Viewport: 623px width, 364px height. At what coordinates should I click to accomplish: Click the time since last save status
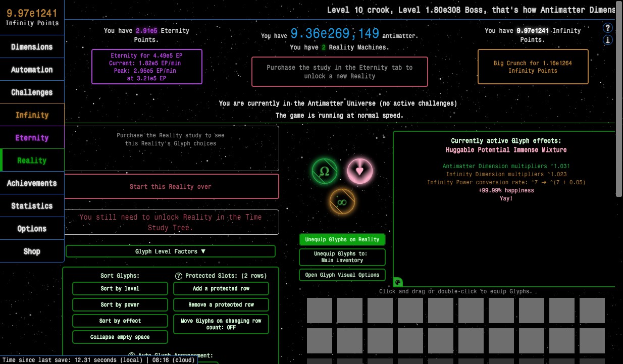[99, 360]
